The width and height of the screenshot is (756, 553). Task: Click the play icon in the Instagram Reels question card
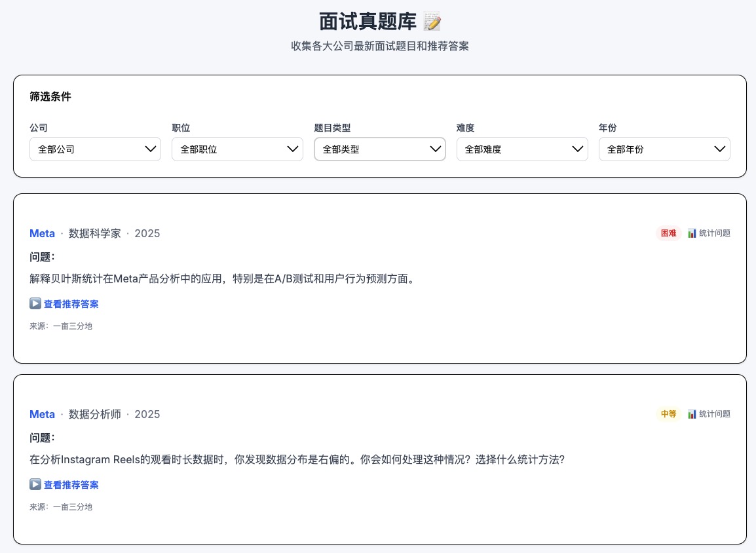(35, 484)
